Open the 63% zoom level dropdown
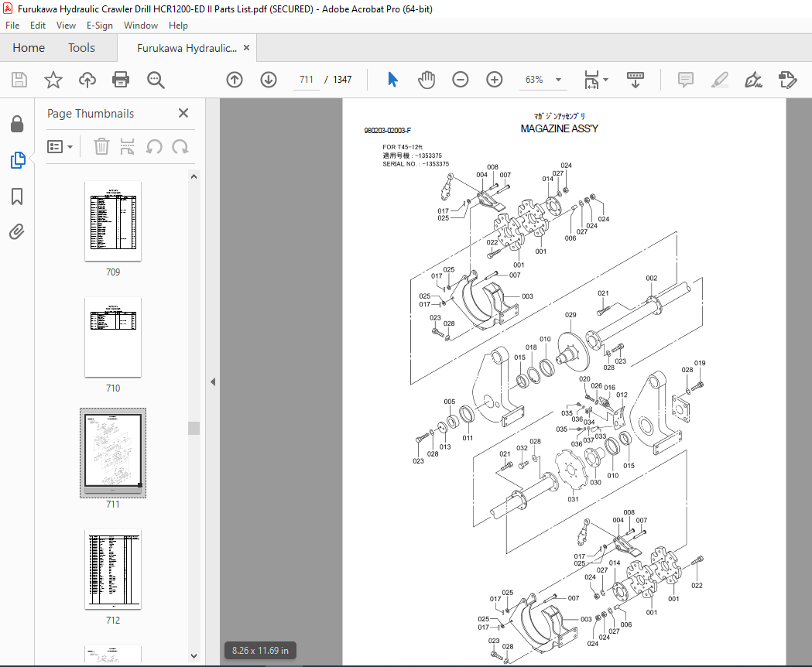 [558, 80]
